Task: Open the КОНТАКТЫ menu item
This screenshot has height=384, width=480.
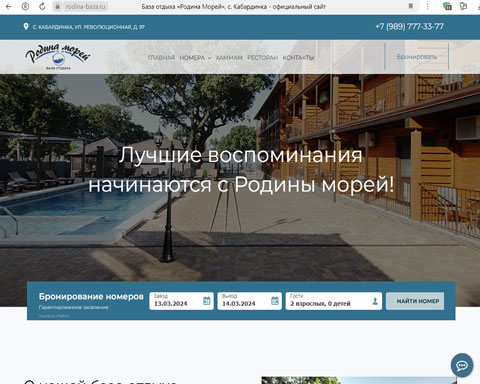Action: click(298, 58)
